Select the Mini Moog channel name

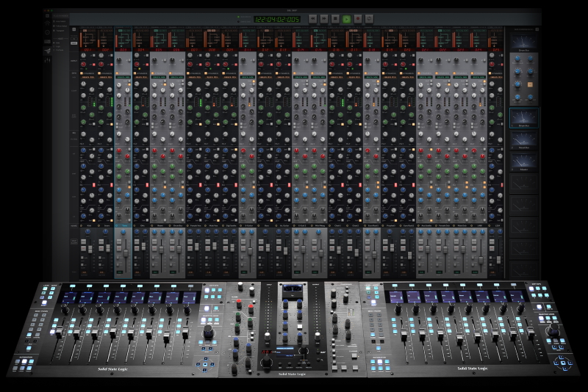pyautogui.click(x=320, y=226)
